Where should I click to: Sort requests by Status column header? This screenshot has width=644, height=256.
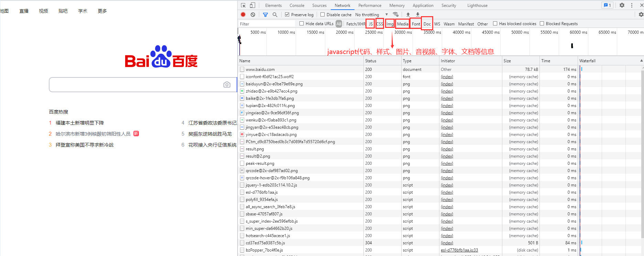(x=382, y=61)
